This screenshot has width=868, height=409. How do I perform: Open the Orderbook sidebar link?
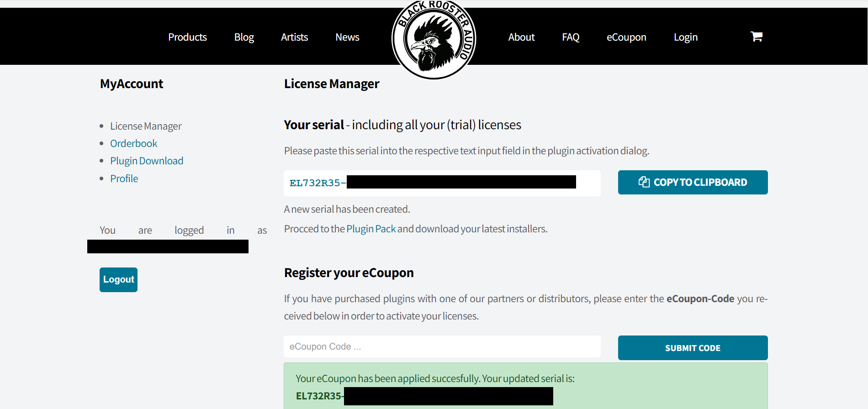click(x=133, y=143)
